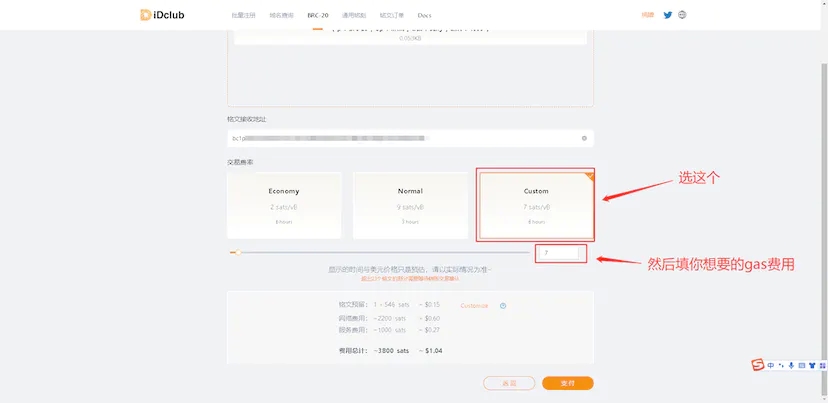Open the 域名查询 nav item

pos(281,15)
